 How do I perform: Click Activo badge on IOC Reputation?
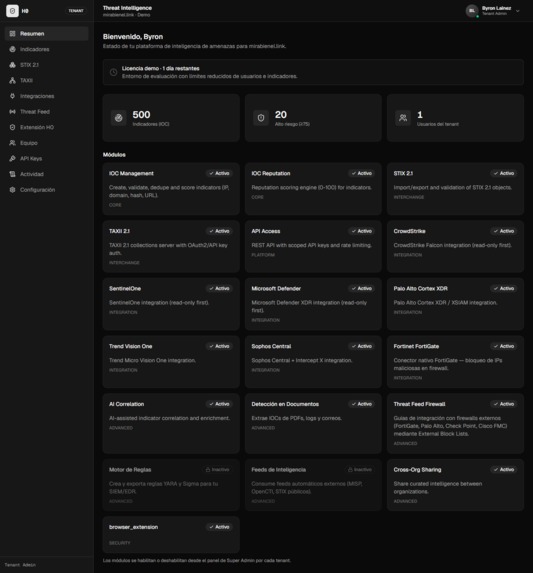[x=362, y=174]
